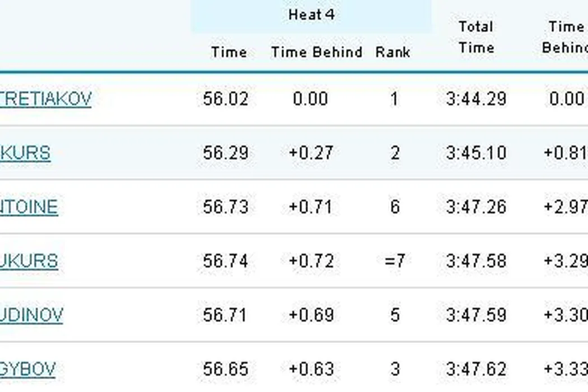Open the UDINOV athlete link
588x392 pixels.
point(31,315)
